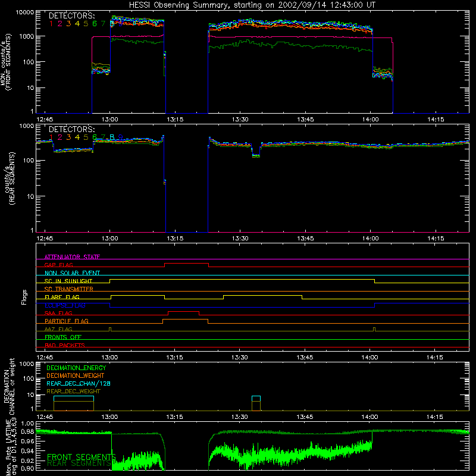
Task: Click the 0.98 livetime axis tick label
Action: [27, 431]
